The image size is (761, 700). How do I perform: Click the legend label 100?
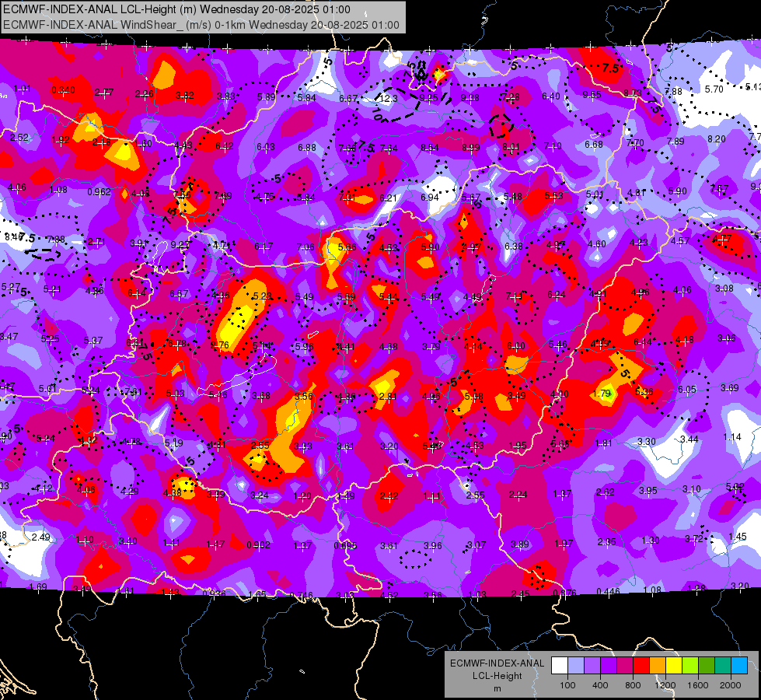(x=567, y=685)
